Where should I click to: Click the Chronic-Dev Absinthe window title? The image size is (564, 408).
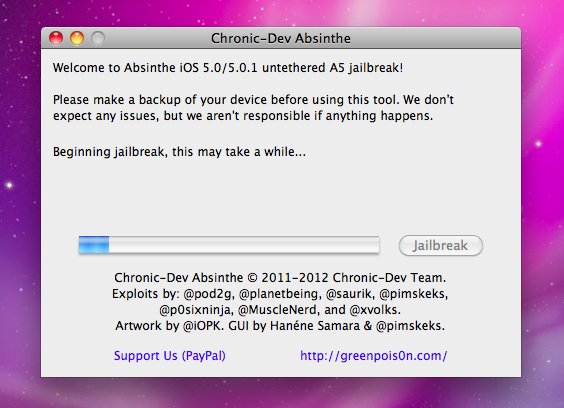click(x=281, y=38)
